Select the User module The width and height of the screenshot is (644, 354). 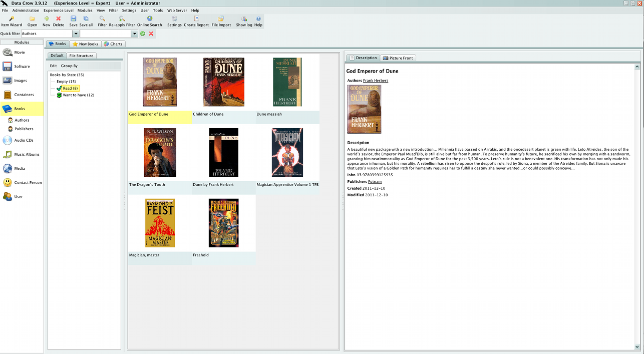click(x=22, y=197)
